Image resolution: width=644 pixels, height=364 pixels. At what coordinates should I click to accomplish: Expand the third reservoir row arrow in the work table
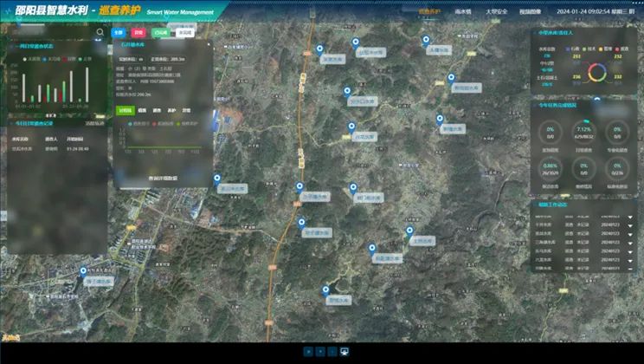[630, 243]
